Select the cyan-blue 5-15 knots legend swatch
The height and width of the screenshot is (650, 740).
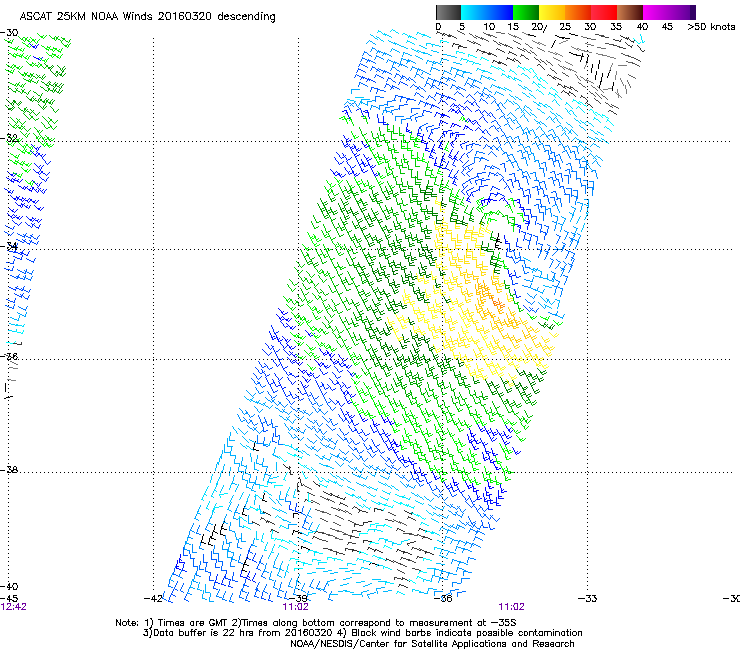(487, 12)
